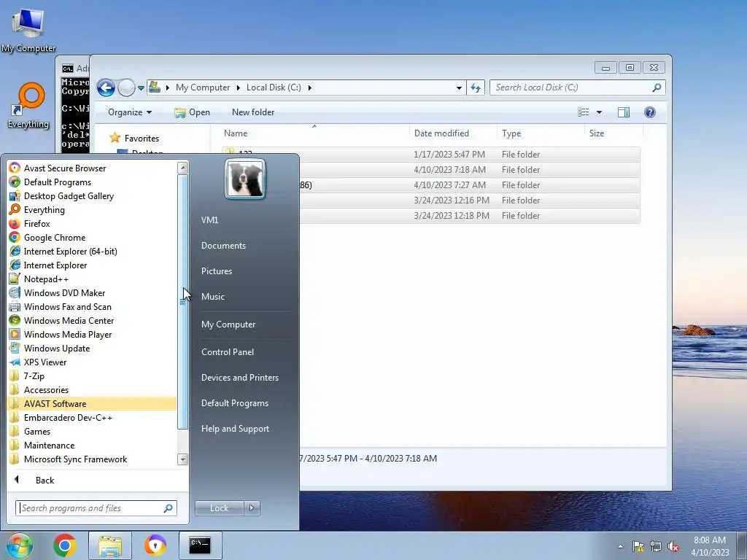Switch to Command Prompt taskbar button
The image size is (747, 560).
pos(200,545)
